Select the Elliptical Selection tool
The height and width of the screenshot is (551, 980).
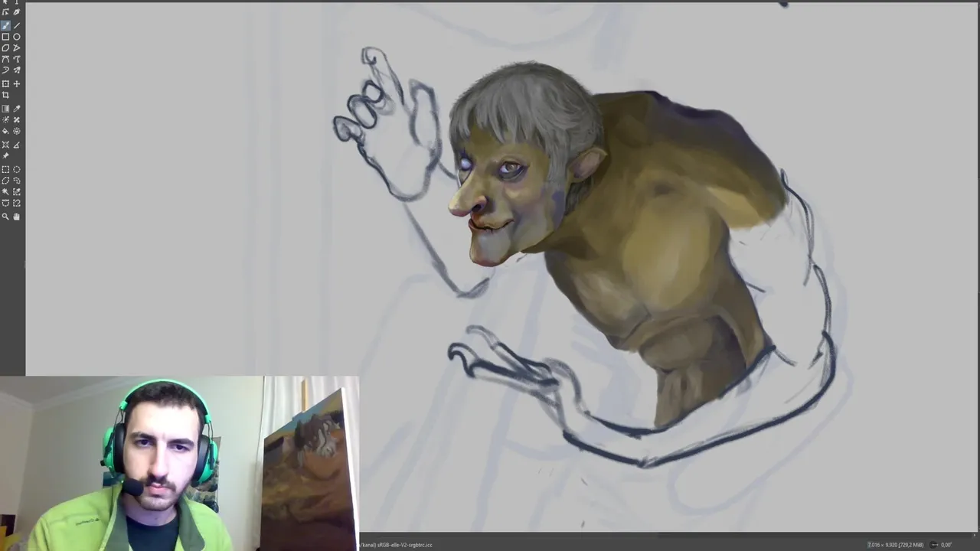pos(16,169)
